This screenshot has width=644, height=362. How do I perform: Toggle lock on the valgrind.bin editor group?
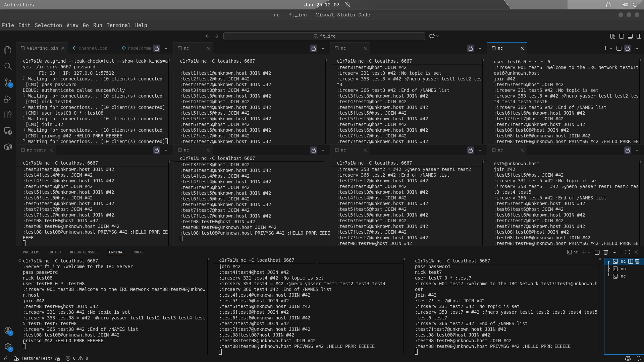point(157,48)
